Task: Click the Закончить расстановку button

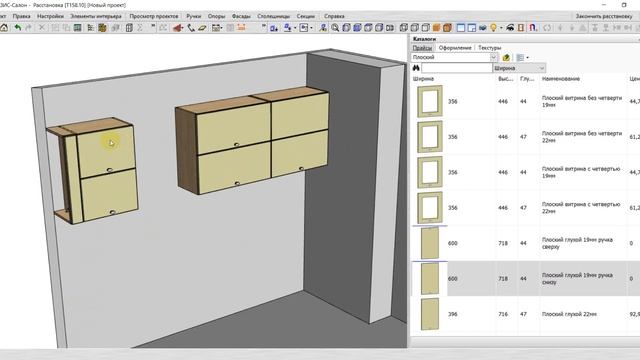Action: [604, 16]
